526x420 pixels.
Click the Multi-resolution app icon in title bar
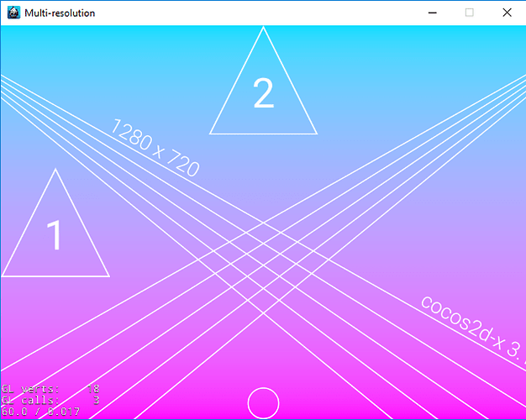(13, 13)
